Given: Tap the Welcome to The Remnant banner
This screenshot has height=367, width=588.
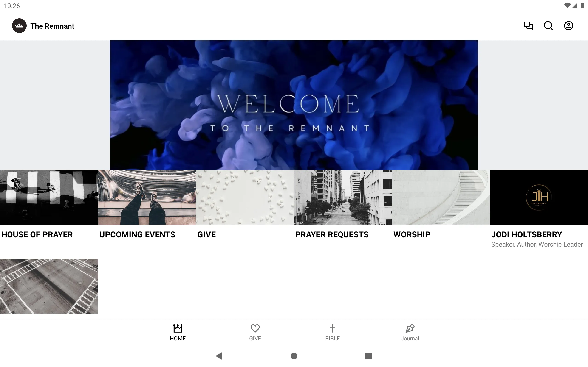Looking at the screenshot, I should [x=294, y=105].
